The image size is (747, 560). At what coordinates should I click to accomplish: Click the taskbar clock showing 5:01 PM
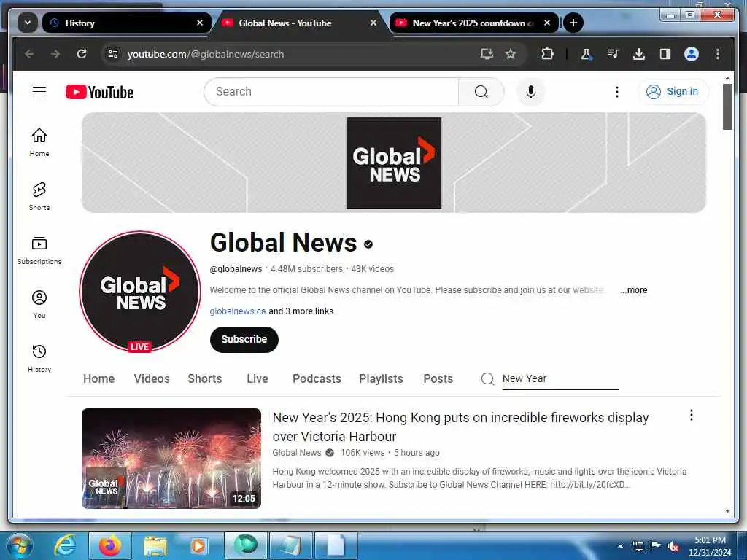coord(710,546)
